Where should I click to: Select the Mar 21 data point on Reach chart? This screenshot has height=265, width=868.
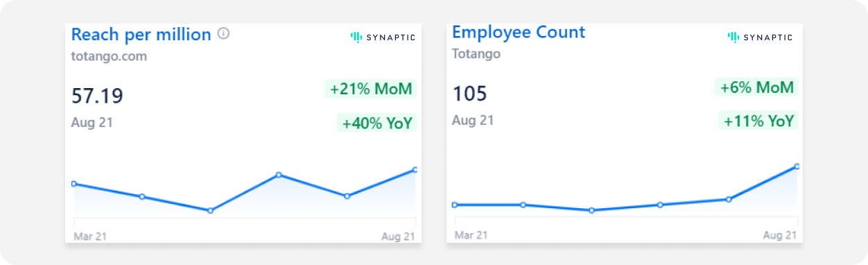point(73,184)
